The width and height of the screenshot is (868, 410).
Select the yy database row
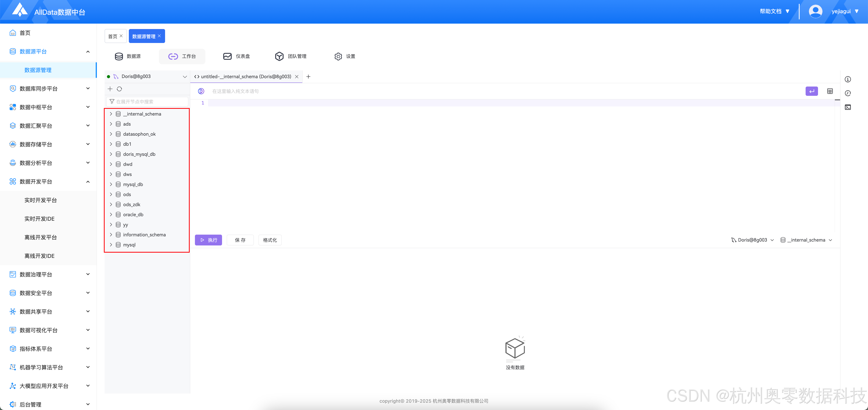147,225
